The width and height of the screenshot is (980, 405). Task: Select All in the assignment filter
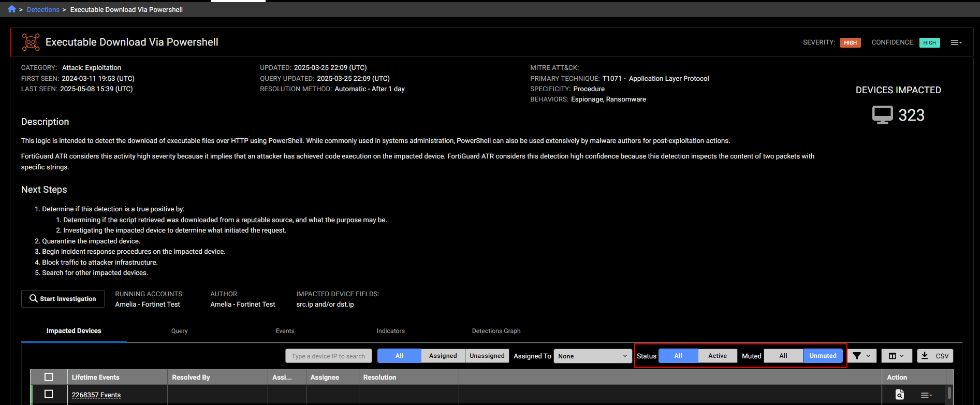pyautogui.click(x=399, y=356)
